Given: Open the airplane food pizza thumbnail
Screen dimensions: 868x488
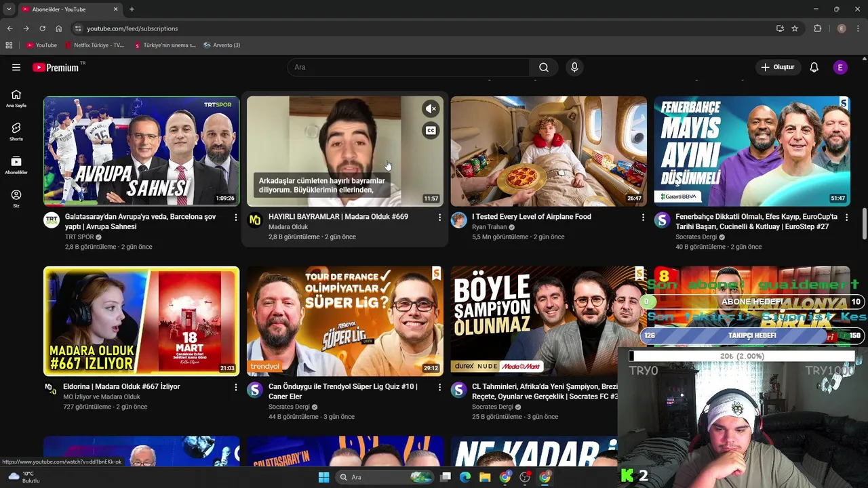Looking at the screenshot, I should coord(549,151).
